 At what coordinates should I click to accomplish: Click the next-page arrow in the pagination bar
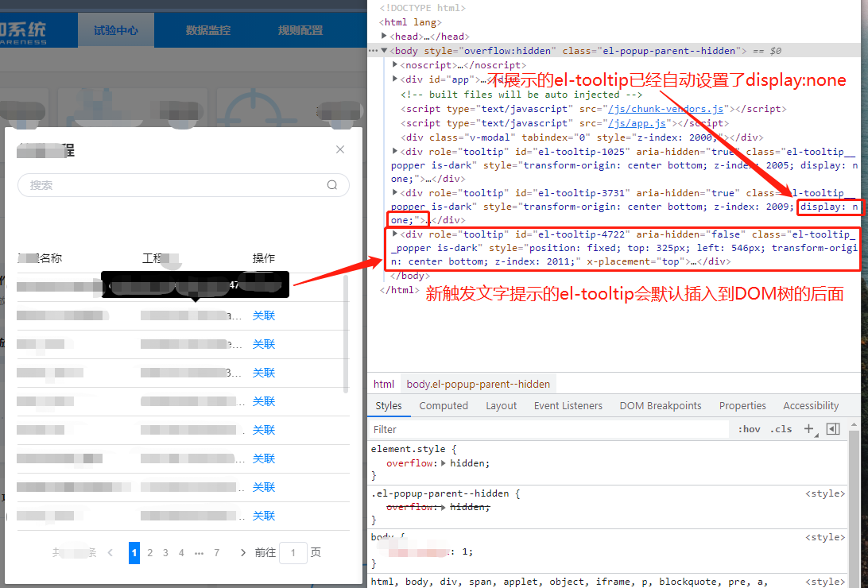246,552
